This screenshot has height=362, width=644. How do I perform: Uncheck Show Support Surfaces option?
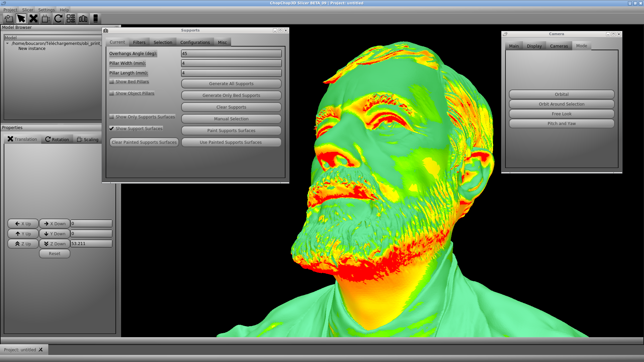[112, 129]
